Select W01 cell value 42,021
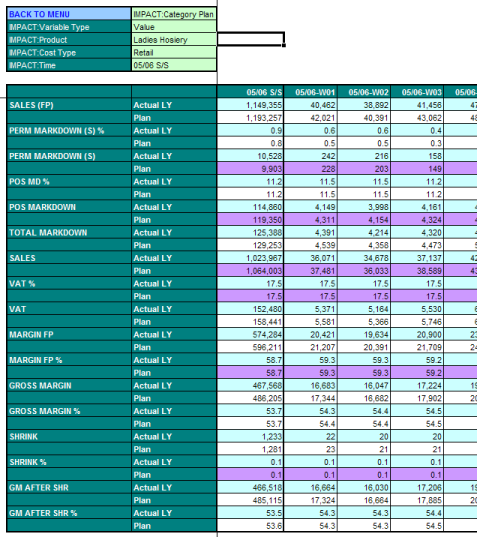Image resolution: width=477 pixels, height=537 pixels. (x=311, y=118)
